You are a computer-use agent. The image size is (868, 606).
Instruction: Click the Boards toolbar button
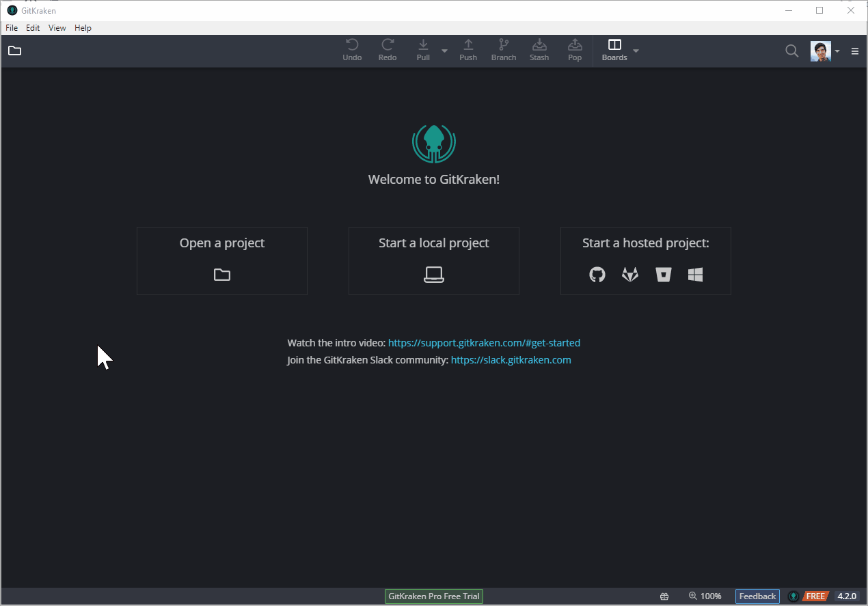(x=614, y=51)
